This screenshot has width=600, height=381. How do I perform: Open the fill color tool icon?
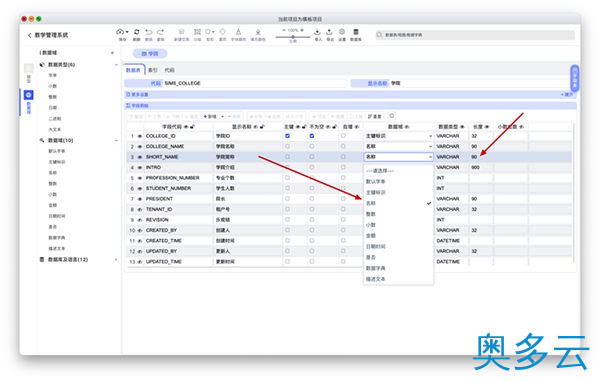pos(258,32)
